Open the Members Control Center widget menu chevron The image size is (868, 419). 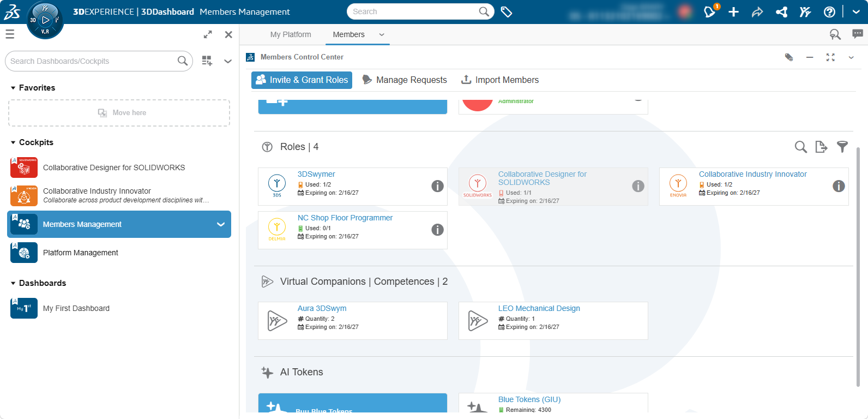point(851,57)
